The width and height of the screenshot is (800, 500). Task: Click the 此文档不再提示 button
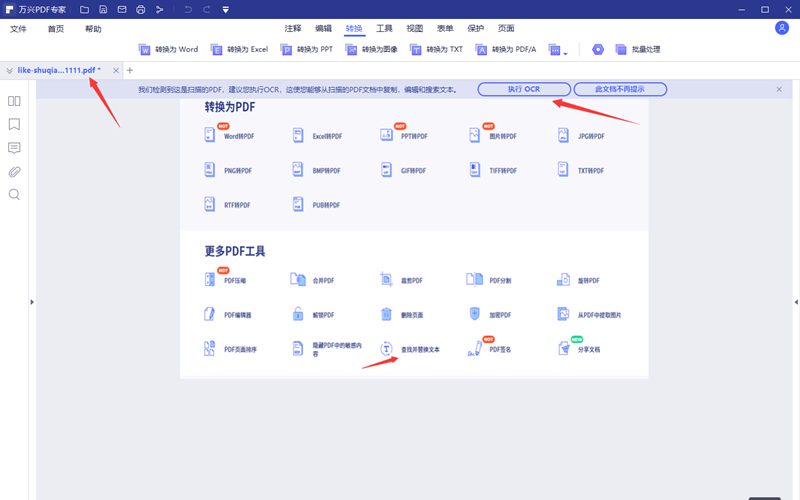[620, 89]
